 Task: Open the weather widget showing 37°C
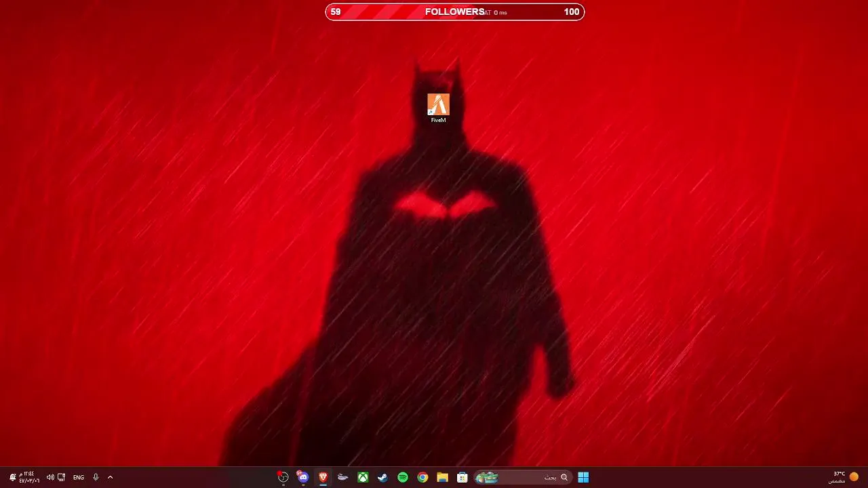tap(844, 477)
